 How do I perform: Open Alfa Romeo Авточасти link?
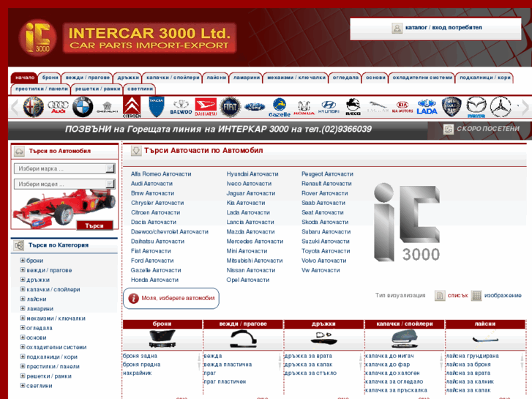coord(161,174)
